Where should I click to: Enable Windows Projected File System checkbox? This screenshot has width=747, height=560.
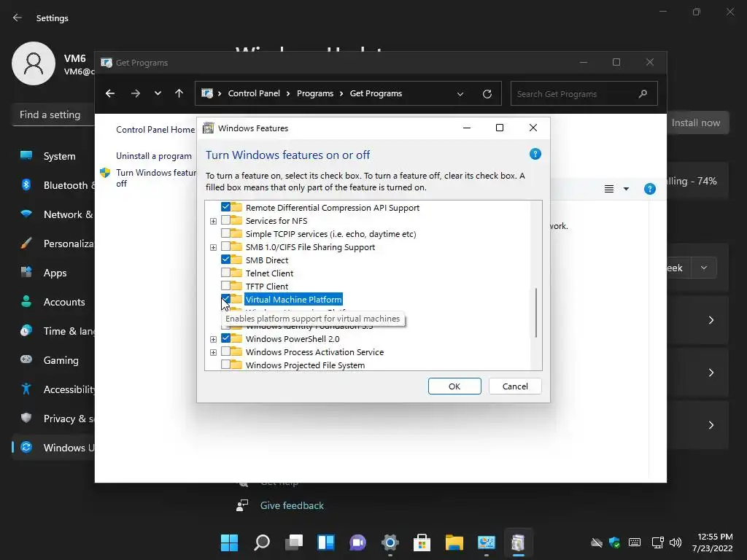226,365
